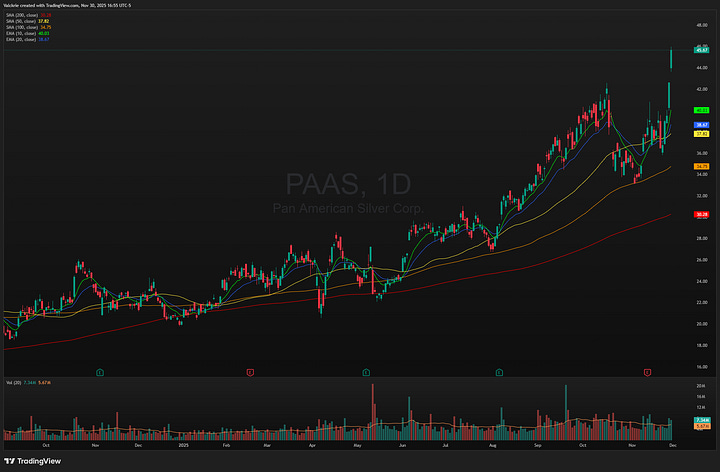Click the 48.00 price axis label
Image resolution: width=720 pixels, height=472 pixels.
click(702, 25)
